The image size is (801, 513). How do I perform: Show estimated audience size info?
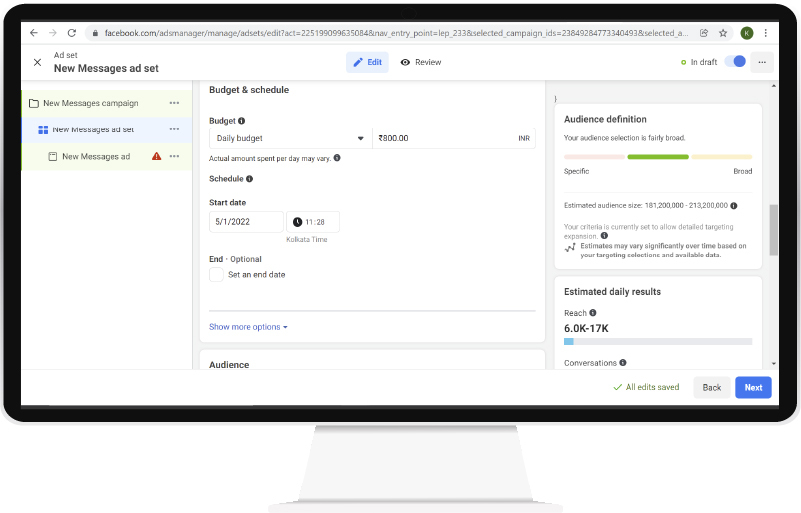pyautogui.click(x=734, y=205)
